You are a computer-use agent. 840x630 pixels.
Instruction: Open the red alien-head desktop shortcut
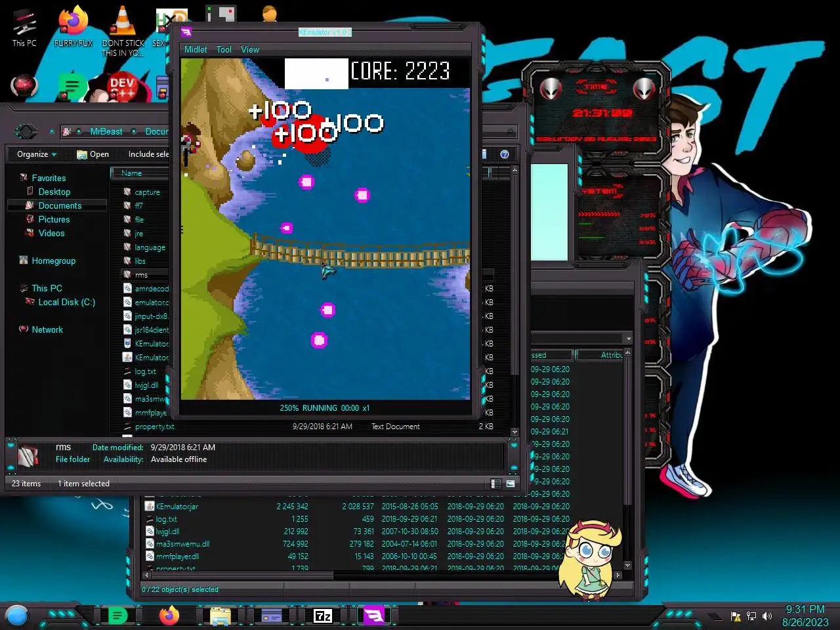[x=24, y=86]
